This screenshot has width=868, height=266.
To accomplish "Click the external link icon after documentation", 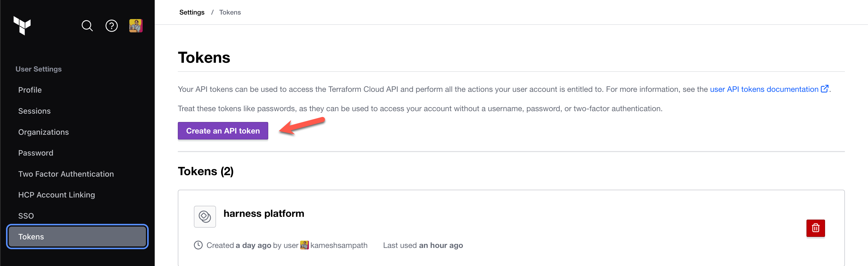I will (825, 89).
